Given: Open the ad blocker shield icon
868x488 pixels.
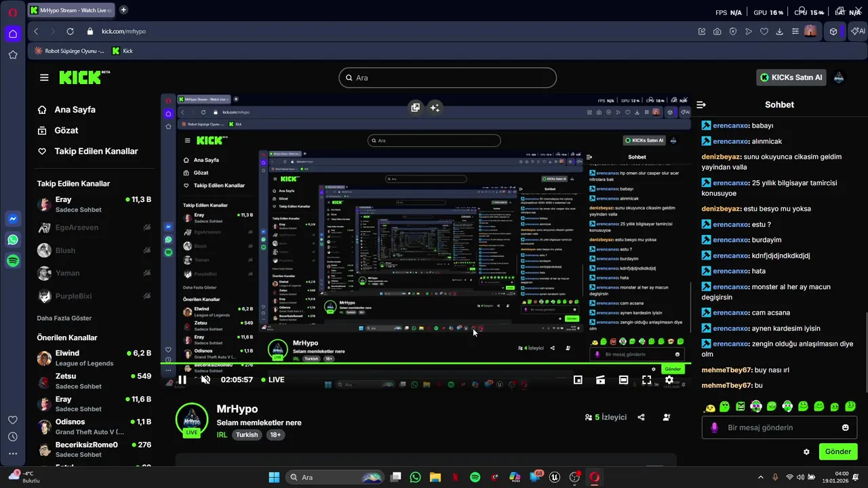Looking at the screenshot, I should tap(733, 31).
